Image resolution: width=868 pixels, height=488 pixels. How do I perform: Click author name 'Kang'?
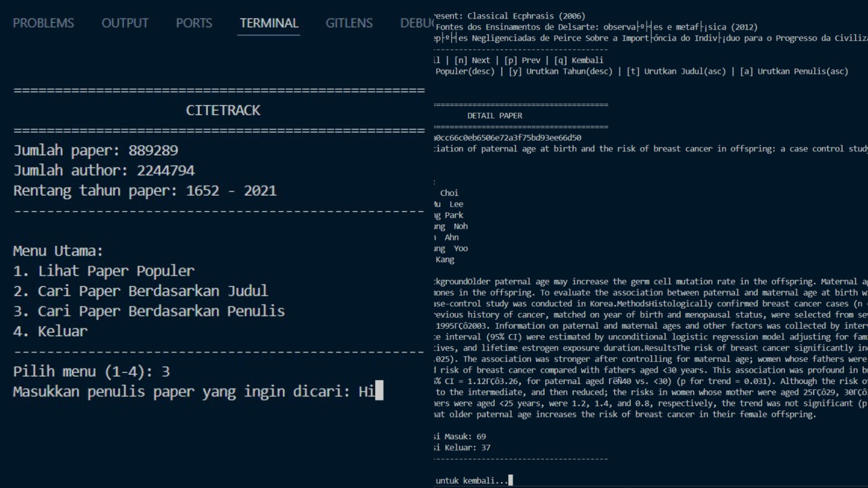point(445,260)
